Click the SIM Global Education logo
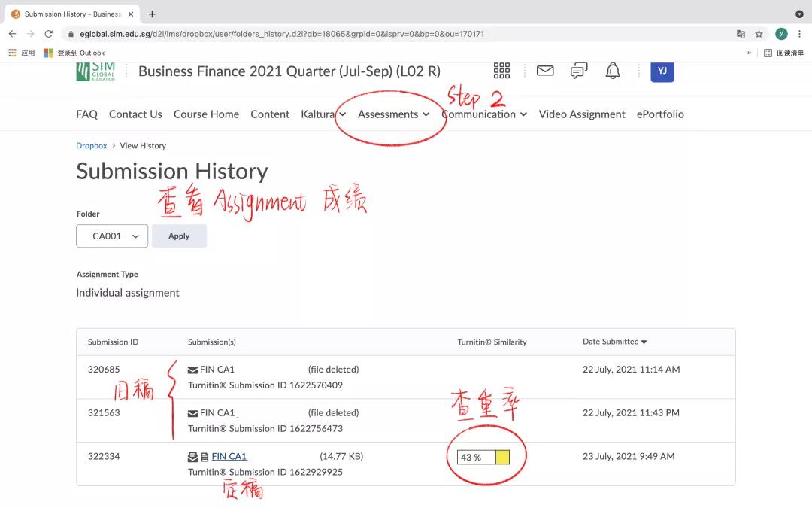Viewport: 812px width, 508px height. [95, 71]
